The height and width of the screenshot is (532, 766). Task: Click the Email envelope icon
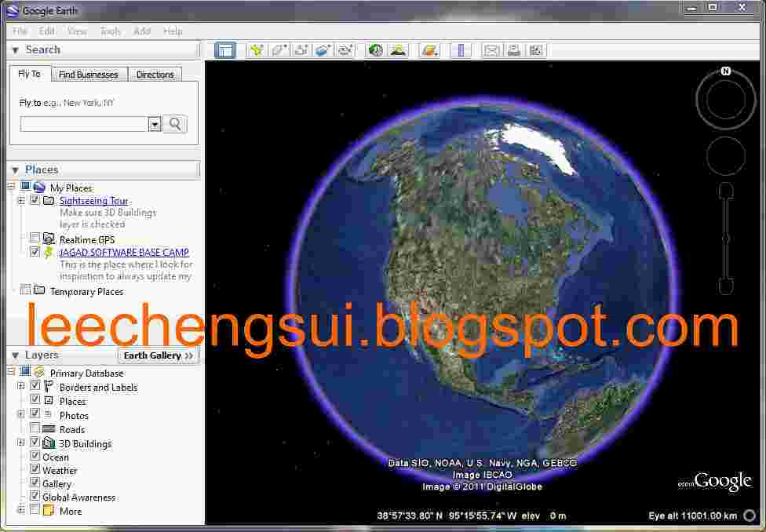(x=492, y=50)
